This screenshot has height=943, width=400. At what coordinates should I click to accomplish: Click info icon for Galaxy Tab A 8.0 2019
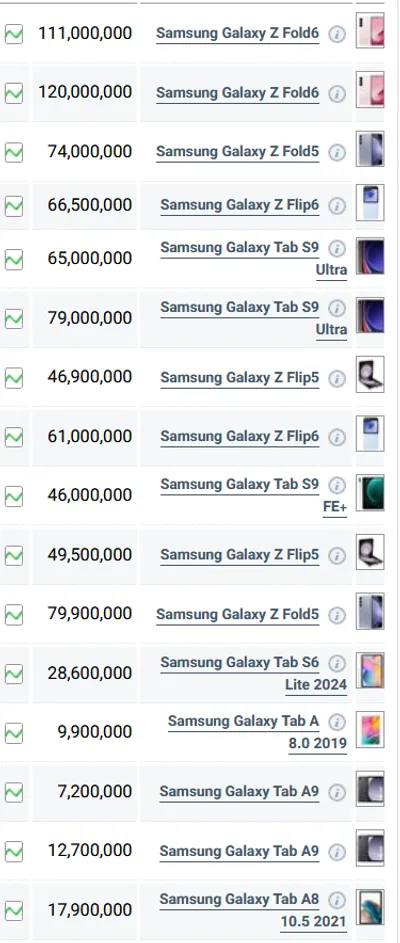pos(337,722)
